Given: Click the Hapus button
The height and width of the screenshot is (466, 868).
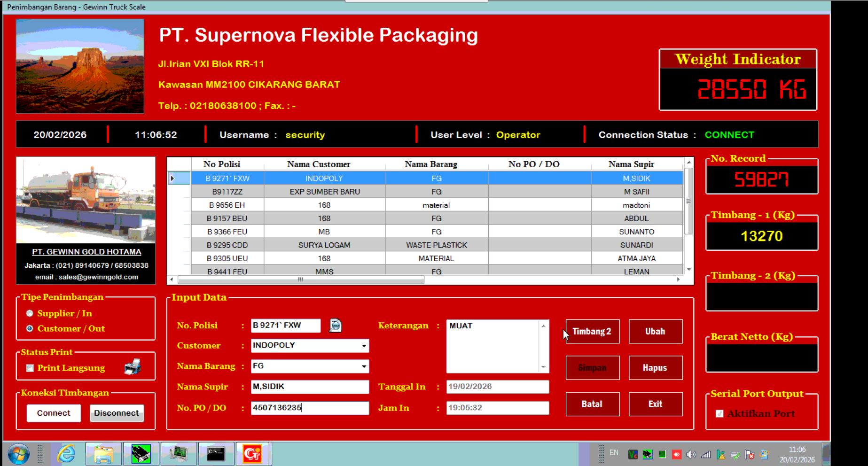Looking at the screenshot, I should click(x=656, y=368).
